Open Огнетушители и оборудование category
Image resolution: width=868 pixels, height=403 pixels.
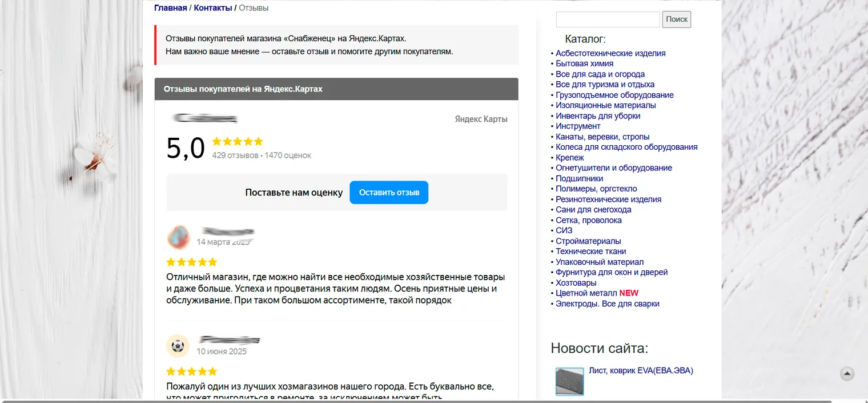click(x=614, y=167)
